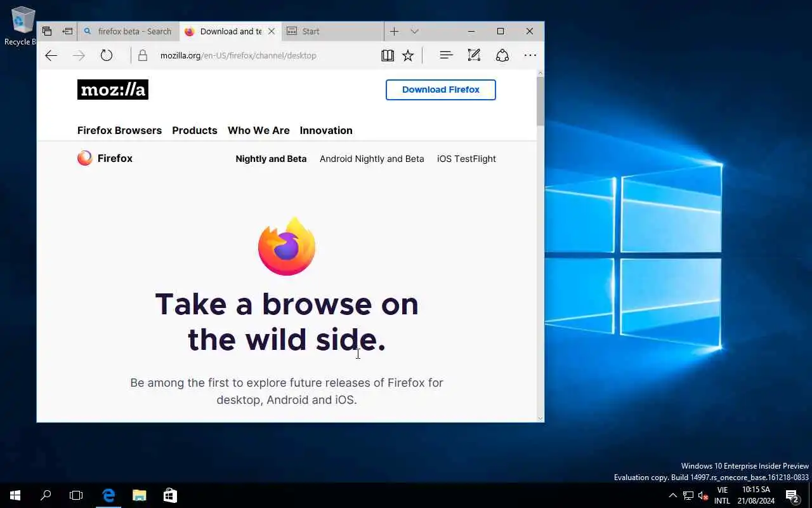Click the network tray icon
The height and width of the screenshot is (508, 812).
pos(688,495)
